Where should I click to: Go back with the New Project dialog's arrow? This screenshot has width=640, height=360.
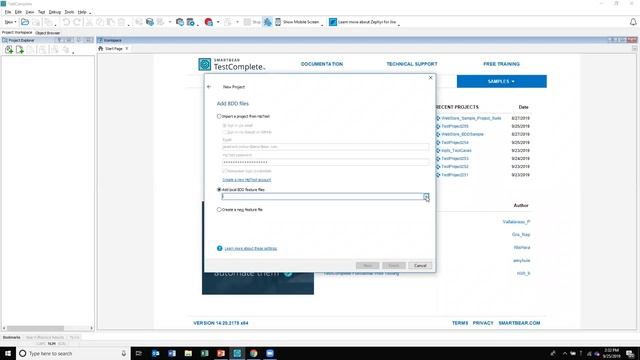tap(209, 87)
